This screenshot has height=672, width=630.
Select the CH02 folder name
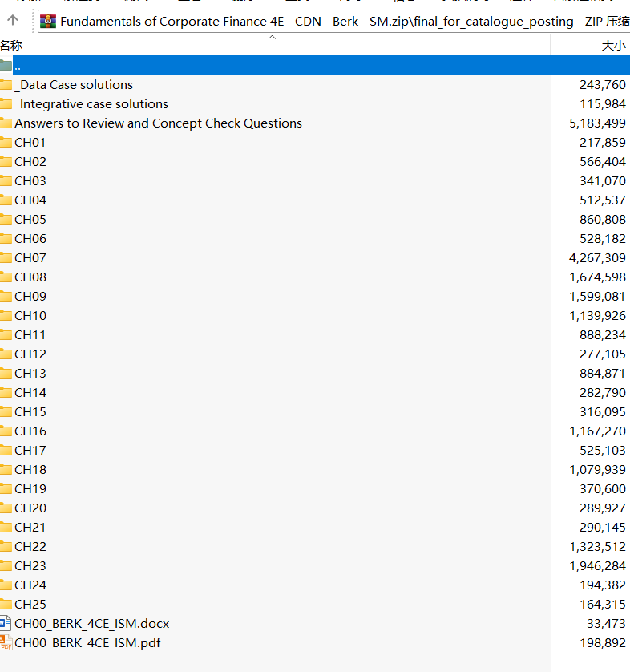pyautogui.click(x=30, y=161)
